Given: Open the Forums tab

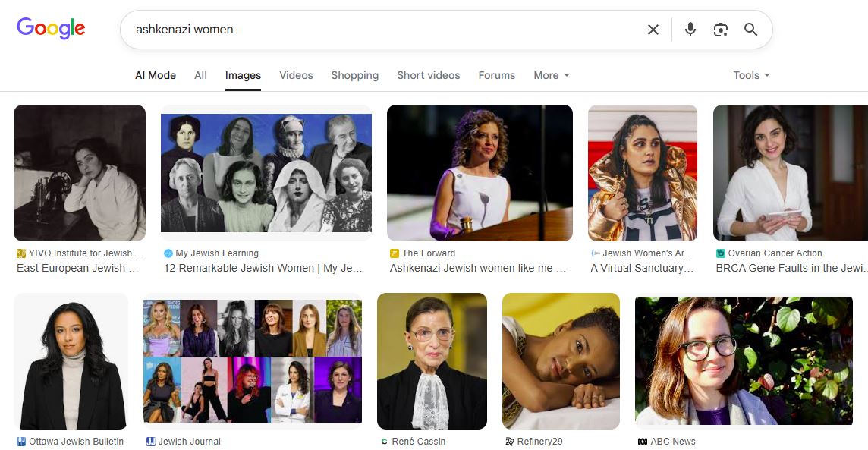Looking at the screenshot, I should pos(496,75).
